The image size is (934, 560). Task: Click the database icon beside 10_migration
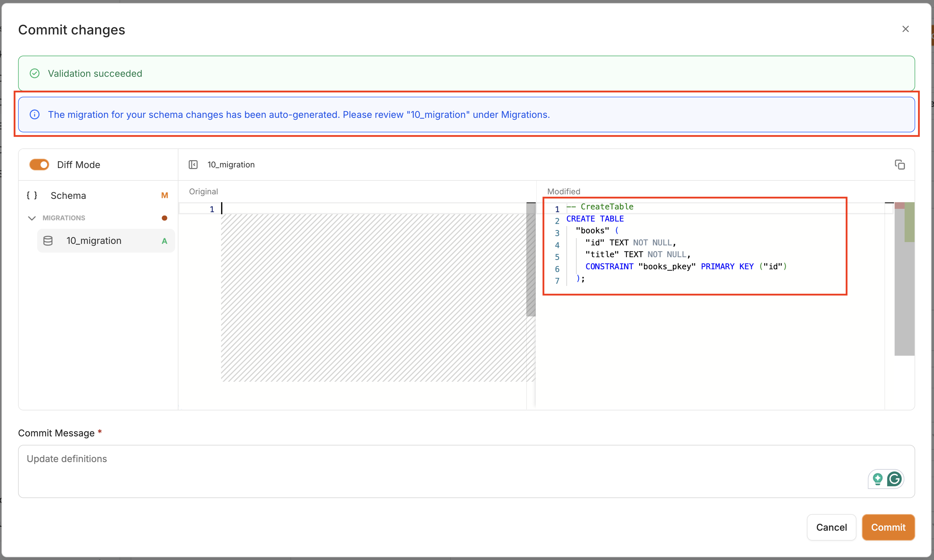pos(48,241)
